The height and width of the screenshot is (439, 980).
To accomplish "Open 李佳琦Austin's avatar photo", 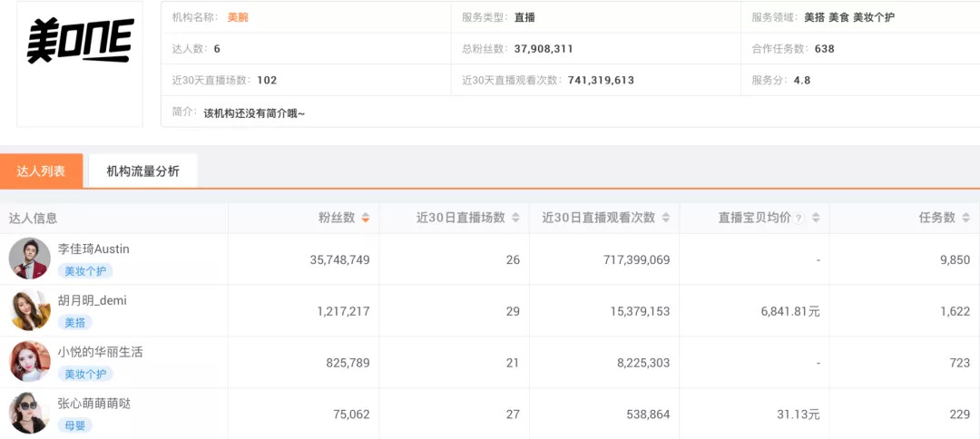I will pyautogui.click(x=29, y=259).
